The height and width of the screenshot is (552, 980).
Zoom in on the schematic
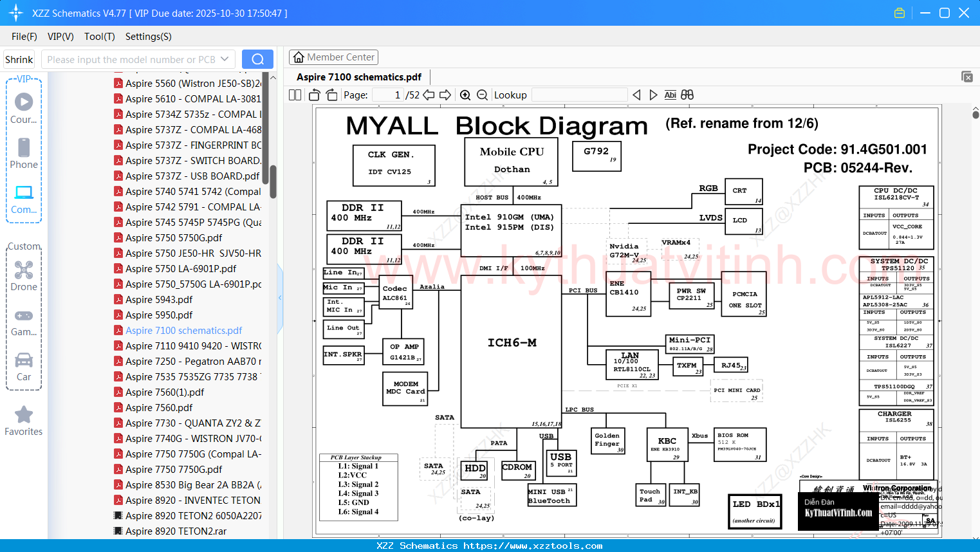pos(465,95)
